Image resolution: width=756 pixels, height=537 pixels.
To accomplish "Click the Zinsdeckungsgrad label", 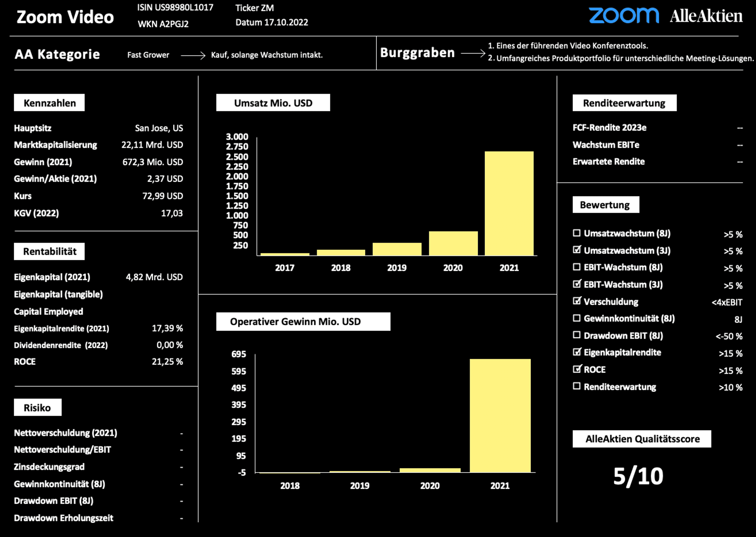I will [x=49, y=467].
